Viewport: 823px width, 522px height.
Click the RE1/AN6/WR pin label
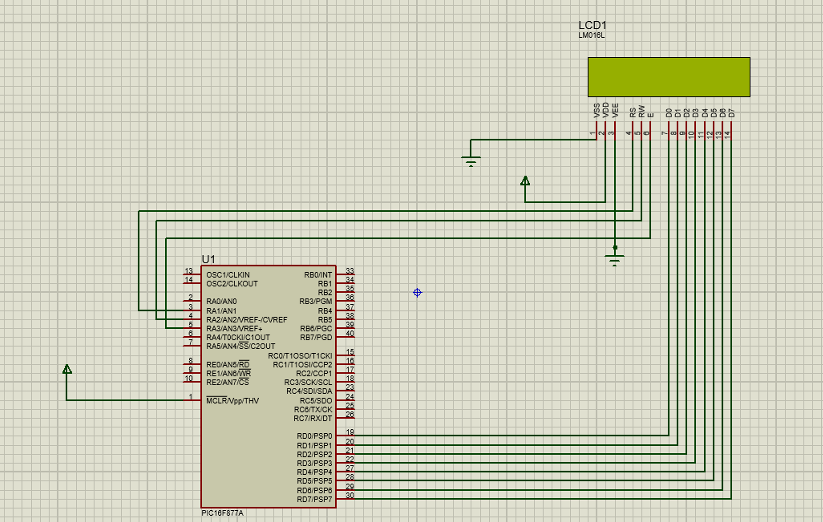[228, 374]
